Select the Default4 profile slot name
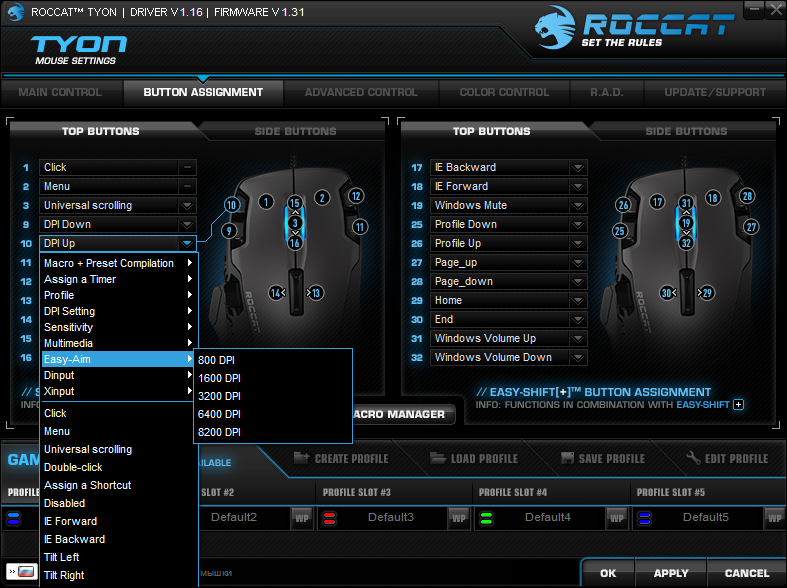The width and height of the screenshot is (787, 588). pyautogui.click(x=548, y=517)
